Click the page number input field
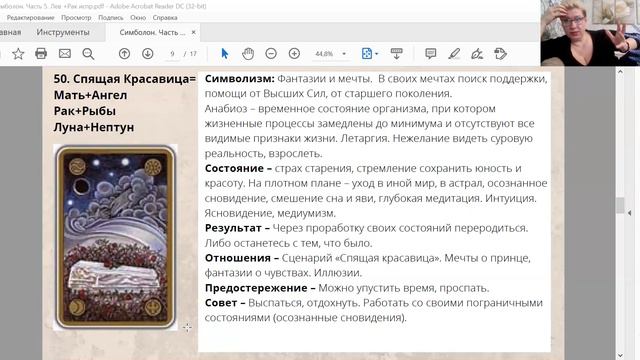Screen dimensions: 640x360 [172, 54]
